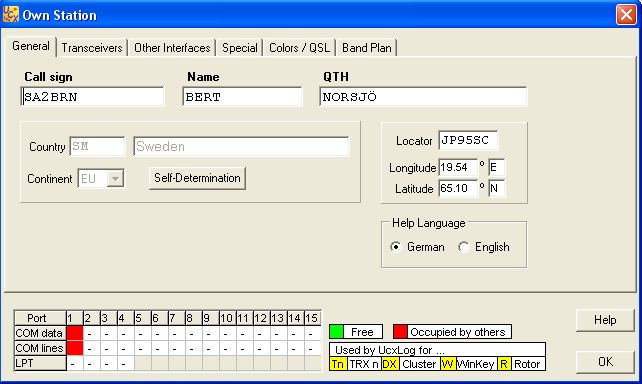Click the disabled Sweden country field

point(241,146)
